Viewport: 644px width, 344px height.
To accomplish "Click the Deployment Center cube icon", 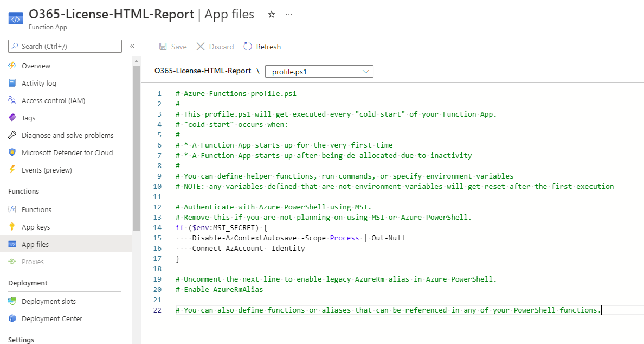I will pos(12,318).
